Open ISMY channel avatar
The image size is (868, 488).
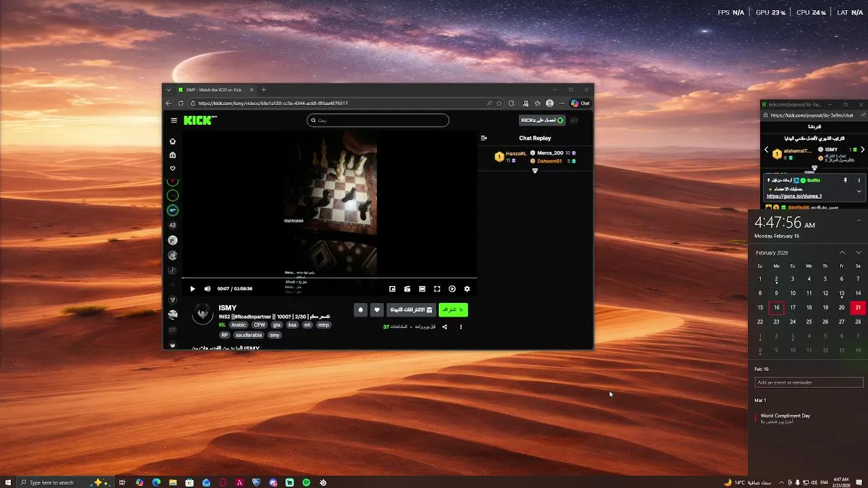[x=202, y=314]
